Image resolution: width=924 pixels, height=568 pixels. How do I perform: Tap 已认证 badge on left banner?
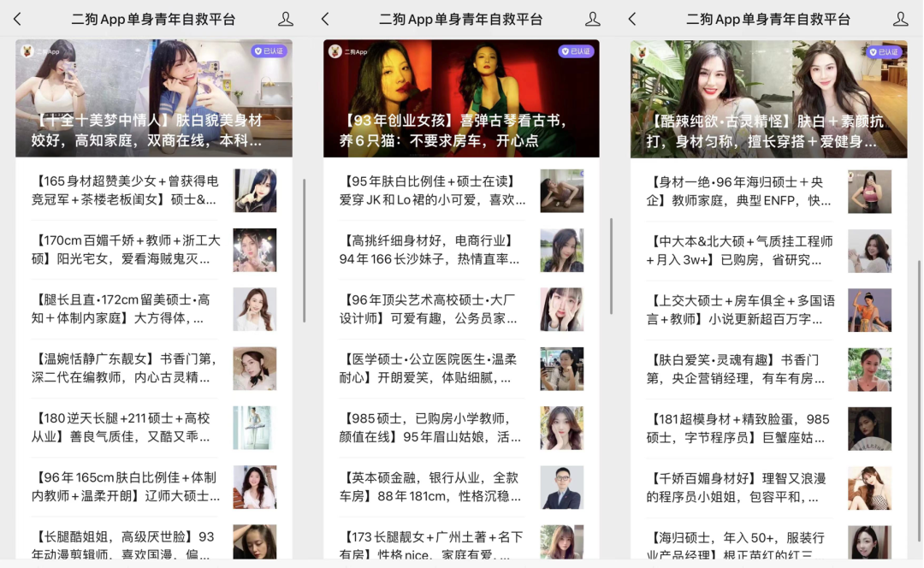click(x=269, y=51)
